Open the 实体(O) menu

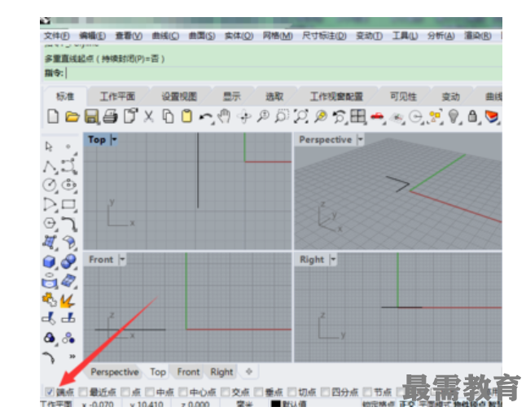(x=239, y=36)
